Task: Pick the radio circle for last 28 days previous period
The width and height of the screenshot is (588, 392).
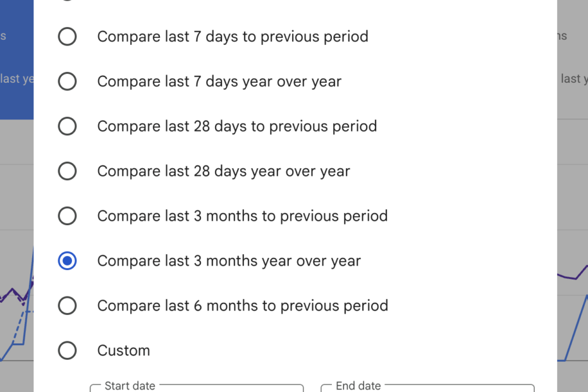Action: tap(67, 126)
